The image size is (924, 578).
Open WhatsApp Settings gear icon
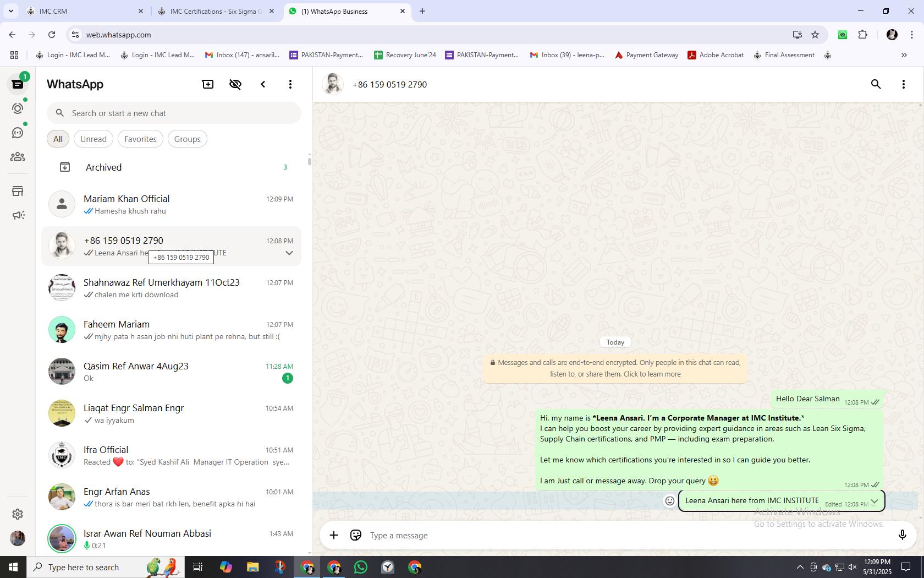[18, 514]
